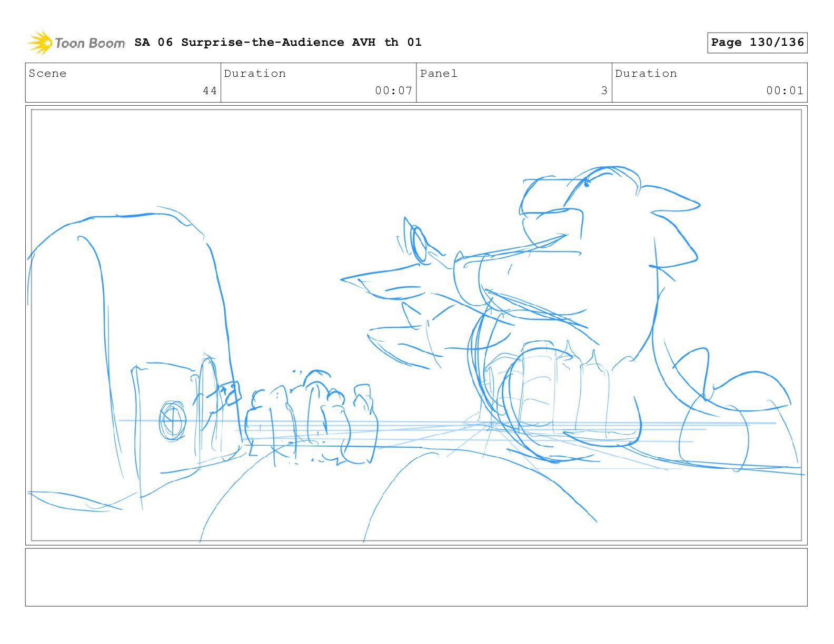834x644 pixels.
Task: Click the 'Page 130/136' box
Action: (757, 43)
